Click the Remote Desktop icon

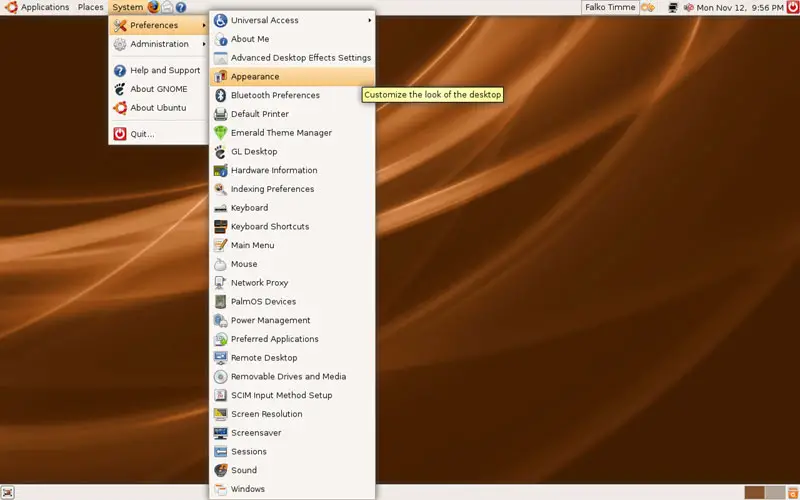(x=220, y=358)
